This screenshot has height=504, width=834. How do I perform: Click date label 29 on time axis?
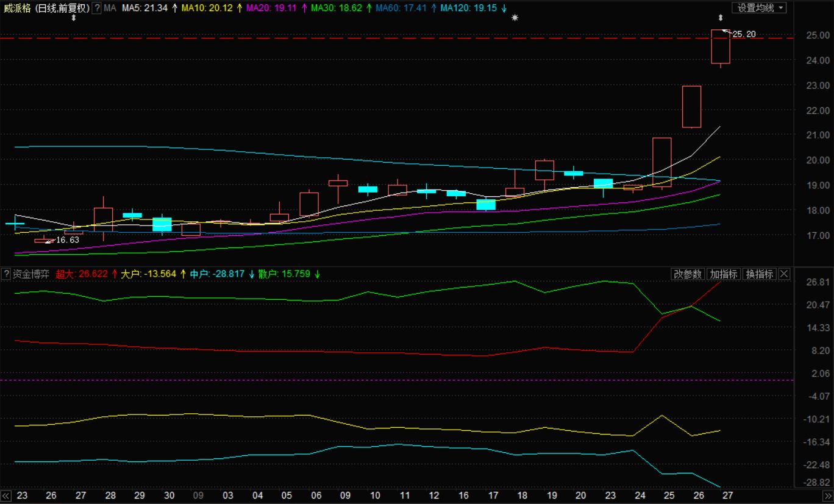coord(140,495)
